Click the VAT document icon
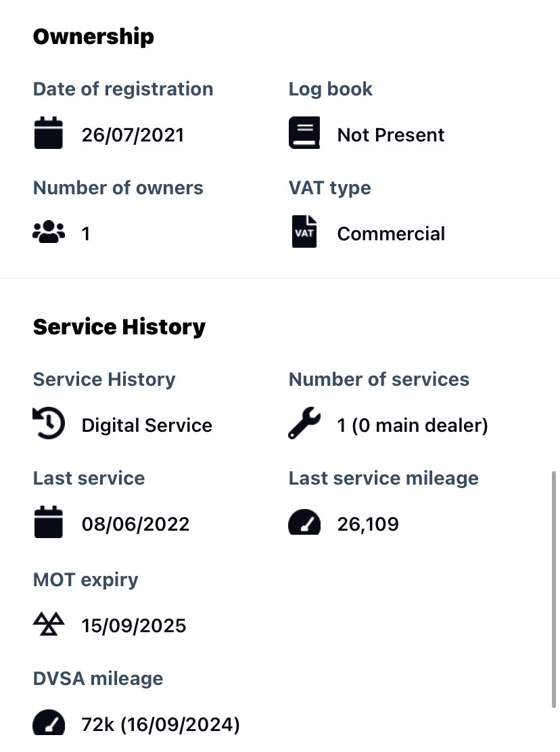Image resolution: width=560 pixels, height=752 pixels. (x=304, y=231)
